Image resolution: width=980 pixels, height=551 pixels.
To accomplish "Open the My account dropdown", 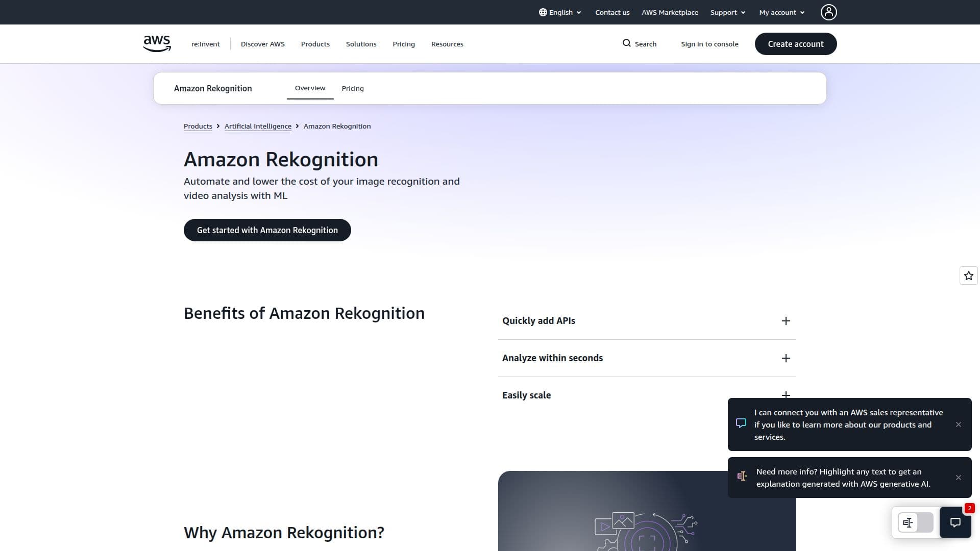I will point(781,12).
